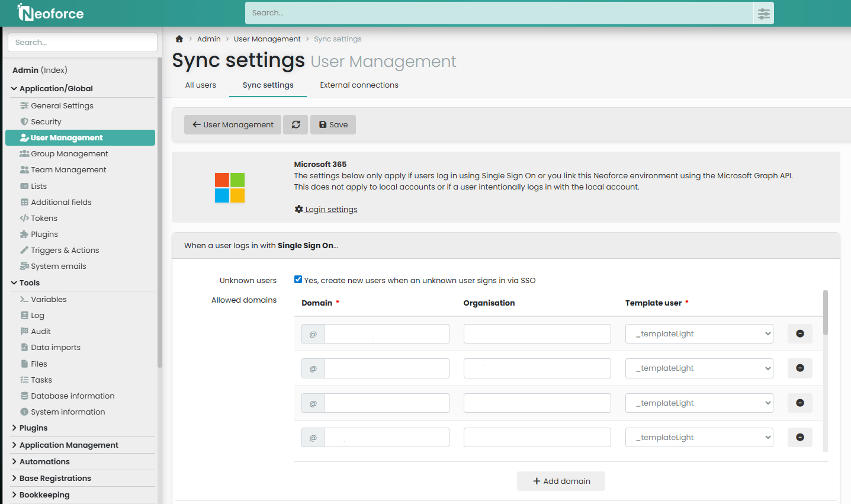
Task: Click the Save button
Action: click(x=333, y=124)
